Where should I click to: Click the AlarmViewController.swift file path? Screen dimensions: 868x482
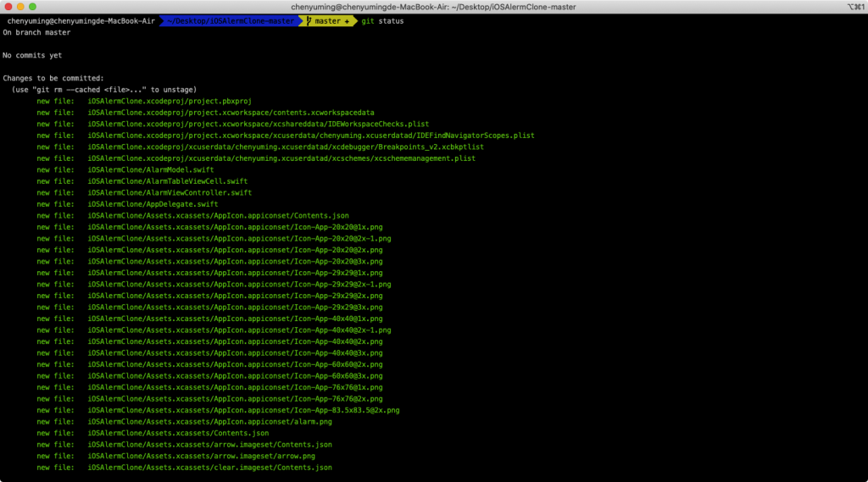pyautogui.click(x=170, y=192)
